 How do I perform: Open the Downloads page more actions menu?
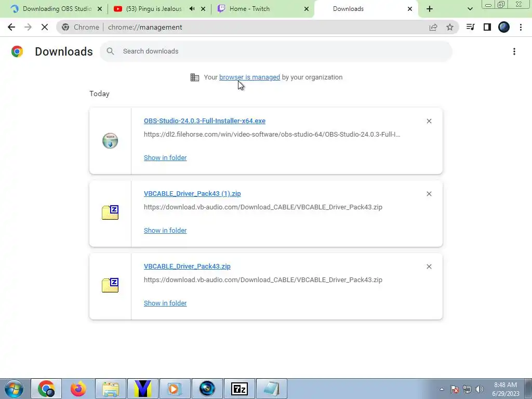tap(514, 51)
